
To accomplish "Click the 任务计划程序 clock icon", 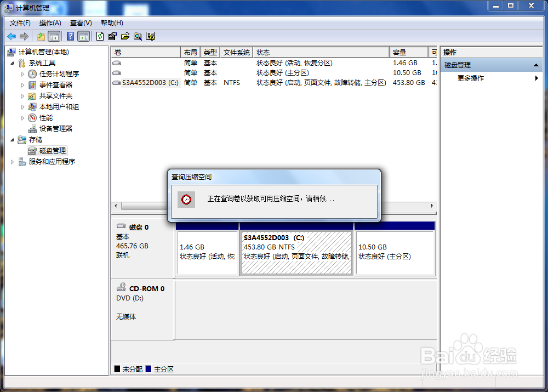I will tap(32, 74).
